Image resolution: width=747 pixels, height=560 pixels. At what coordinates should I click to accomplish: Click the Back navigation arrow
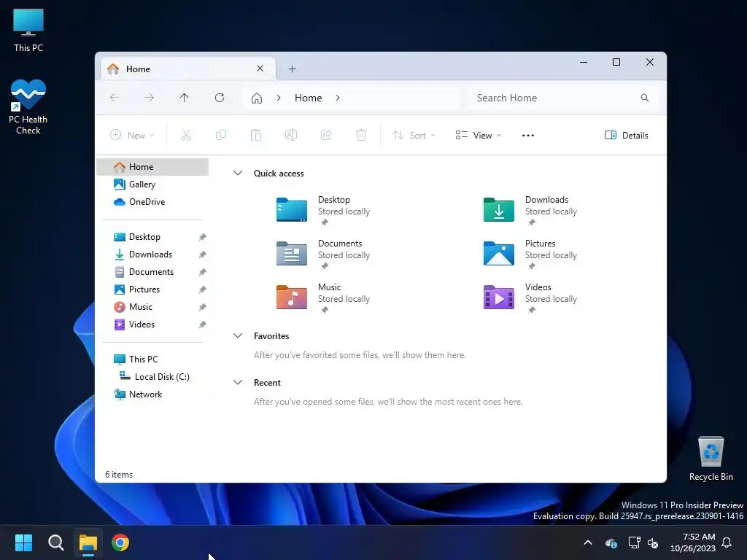pyautogui.click(x=115, y=98)
